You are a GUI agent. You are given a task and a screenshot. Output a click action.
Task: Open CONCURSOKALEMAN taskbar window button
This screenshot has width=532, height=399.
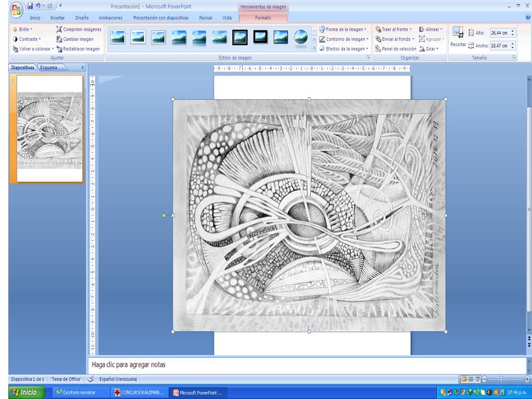[139, 392]
